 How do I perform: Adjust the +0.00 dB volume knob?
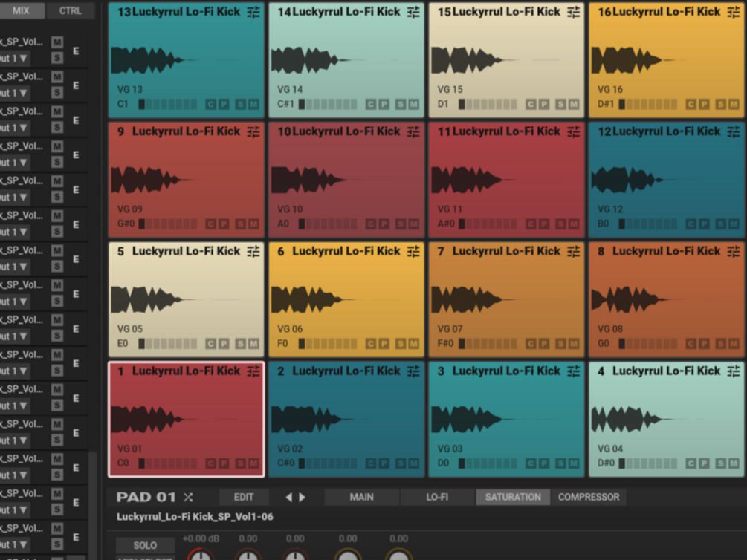pyautogui.click(x=201, y=554)
